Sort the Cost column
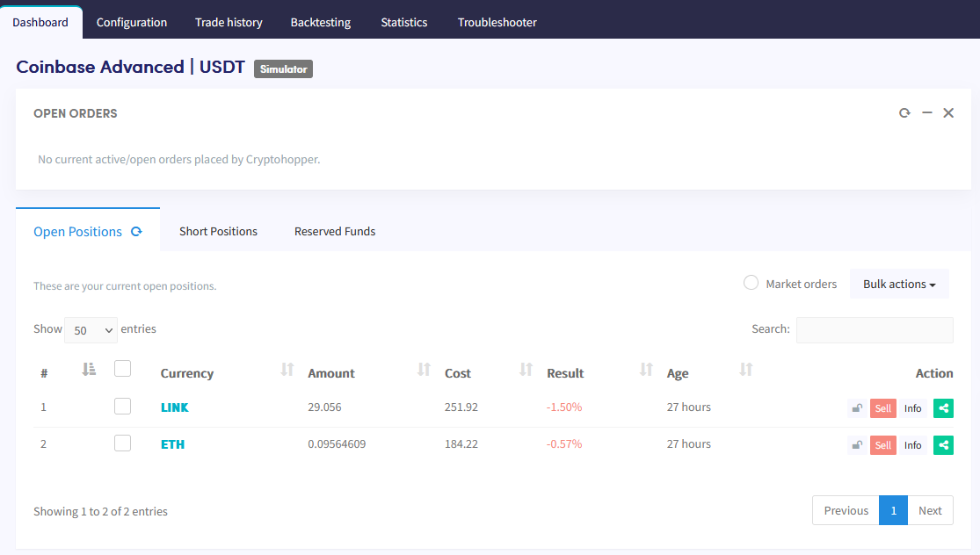Viewport: 980px width, 555px height. pyautogui.click(x=526, y=370)
